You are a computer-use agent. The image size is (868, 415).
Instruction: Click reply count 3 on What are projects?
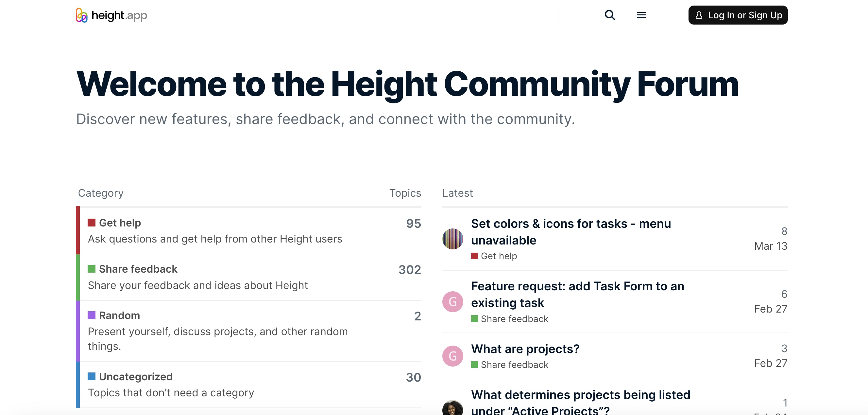click(x=784, y=348)
